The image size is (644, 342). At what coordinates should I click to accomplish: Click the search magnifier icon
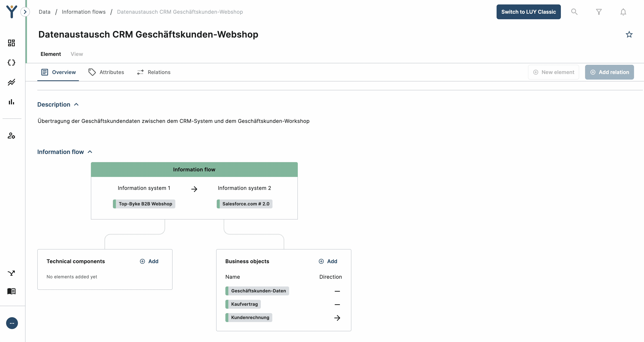(574, 12)
